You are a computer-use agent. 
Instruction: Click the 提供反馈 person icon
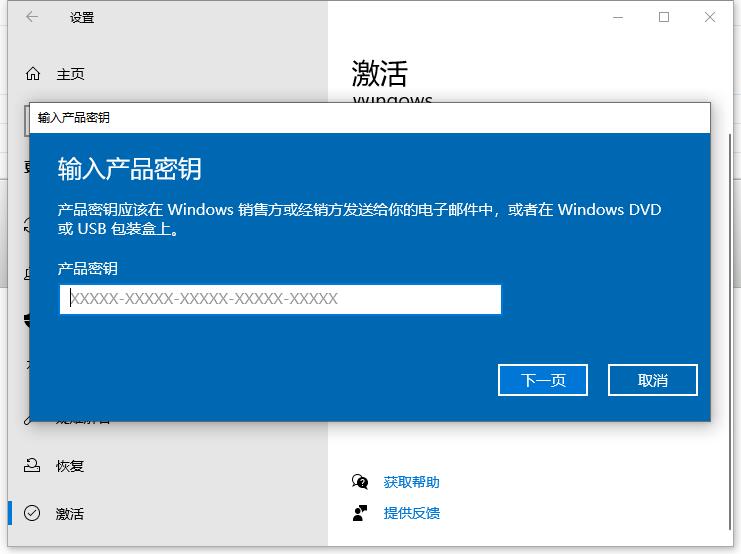tap(360, 513)
